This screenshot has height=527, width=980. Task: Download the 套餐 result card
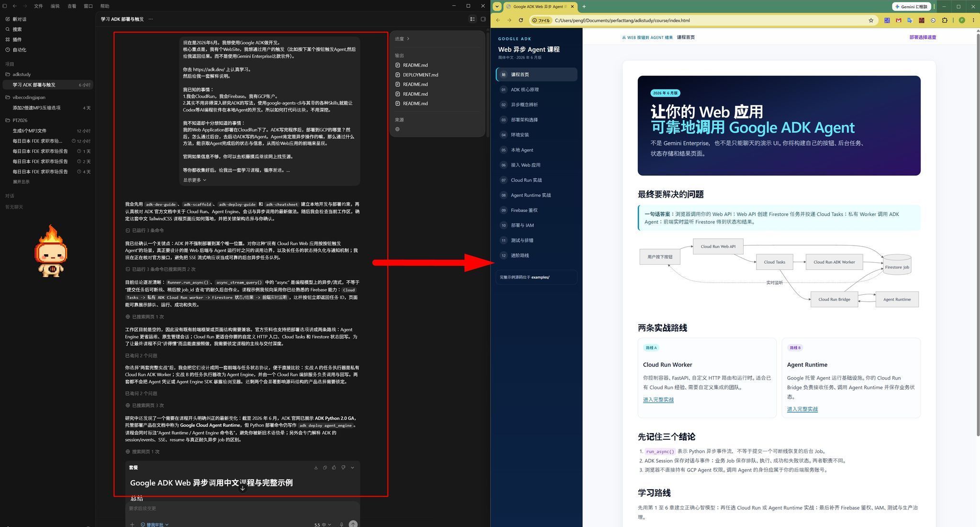[x=316, y=468]
